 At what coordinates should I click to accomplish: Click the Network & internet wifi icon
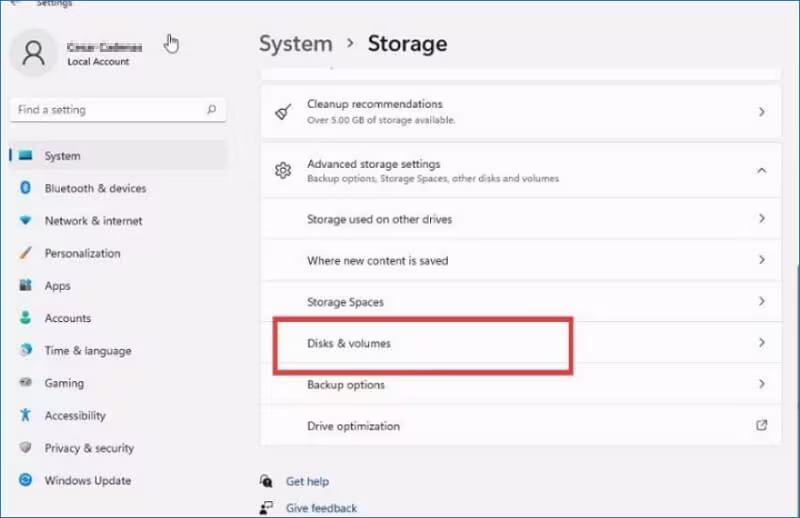(25, 221)
